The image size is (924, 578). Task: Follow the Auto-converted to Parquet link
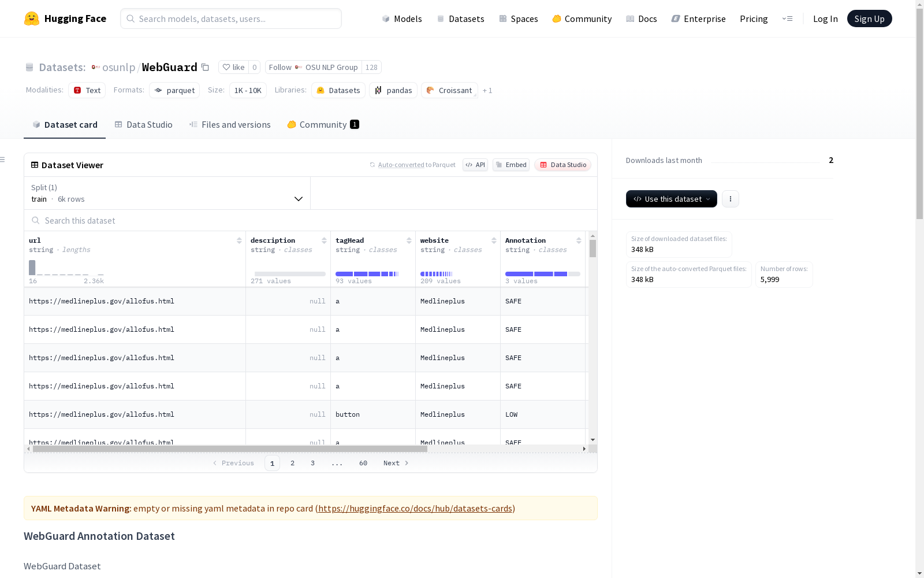(x=401, y=165)
